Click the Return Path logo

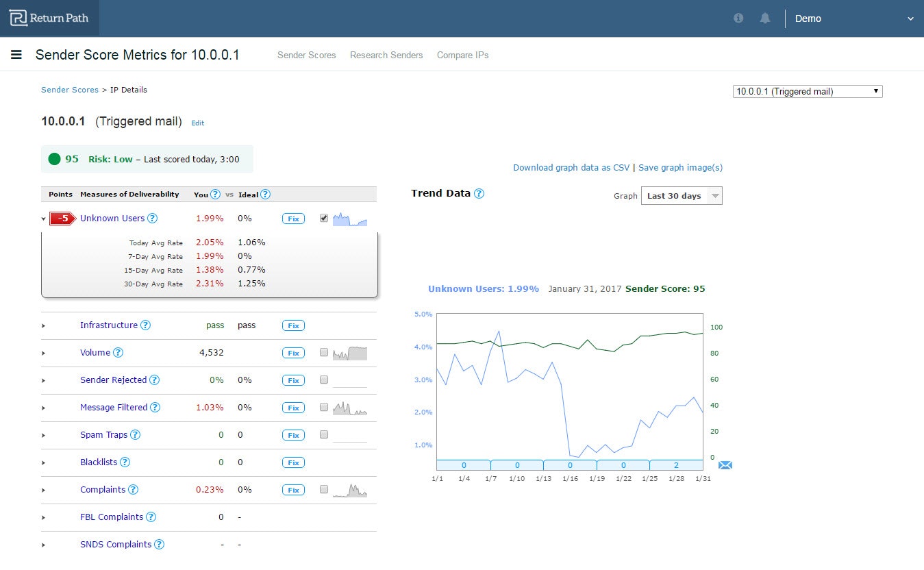pyautogui.click(x=49, y=18)
